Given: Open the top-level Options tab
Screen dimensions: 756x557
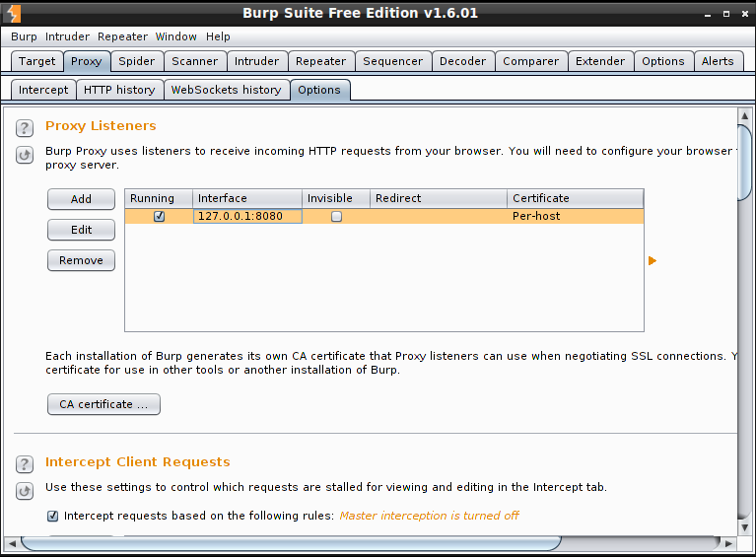Looking at the screenshot, I should 663,61.
